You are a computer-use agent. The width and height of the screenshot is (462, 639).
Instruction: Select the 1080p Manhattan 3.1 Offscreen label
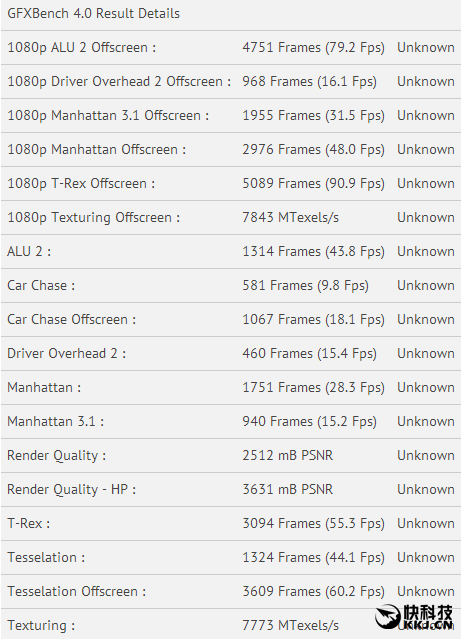pyautogui.click(x=108, y=116)
